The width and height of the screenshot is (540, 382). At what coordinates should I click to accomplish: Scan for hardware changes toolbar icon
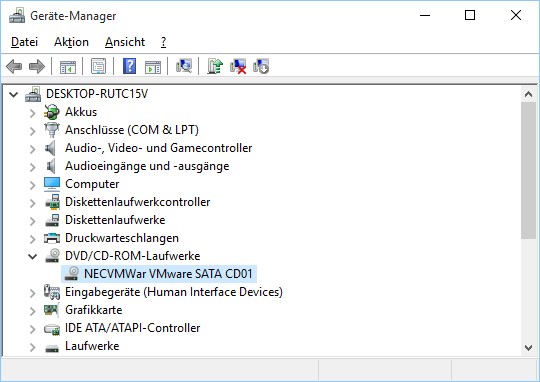pos(184,66)
